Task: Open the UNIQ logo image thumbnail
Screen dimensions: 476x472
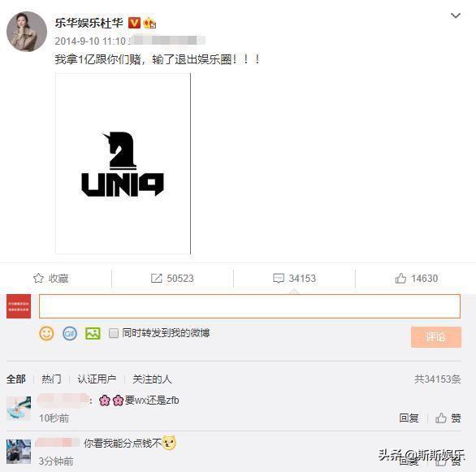Action: pos(123,163)
